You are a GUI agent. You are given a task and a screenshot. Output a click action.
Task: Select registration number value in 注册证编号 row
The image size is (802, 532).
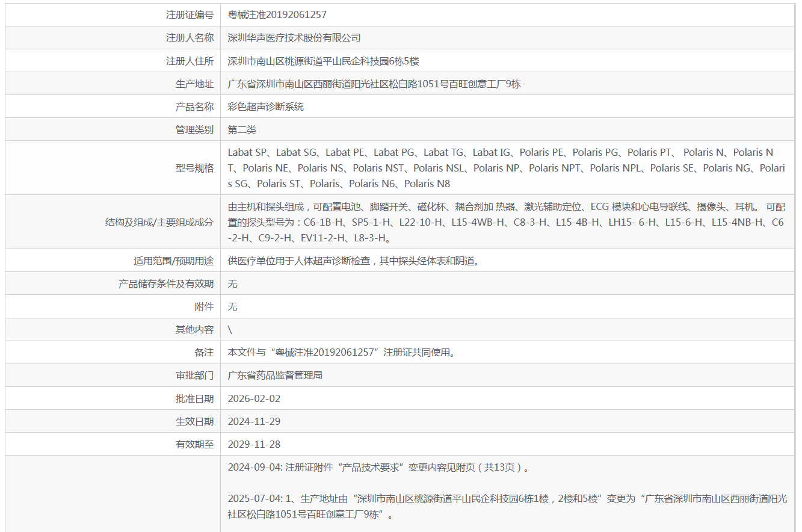tap(277, 14)
